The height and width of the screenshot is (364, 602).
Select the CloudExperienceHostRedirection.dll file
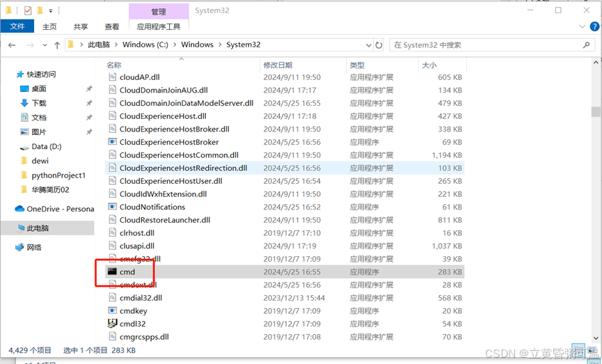point(285,168)
